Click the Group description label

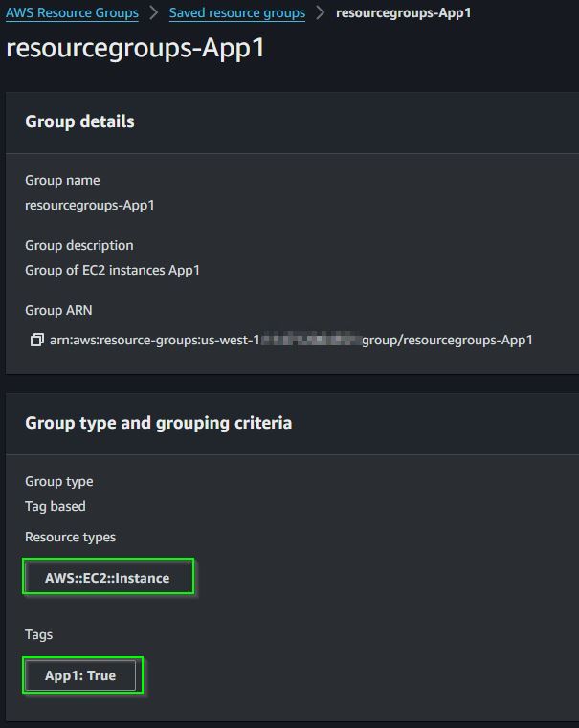point(78,245)
